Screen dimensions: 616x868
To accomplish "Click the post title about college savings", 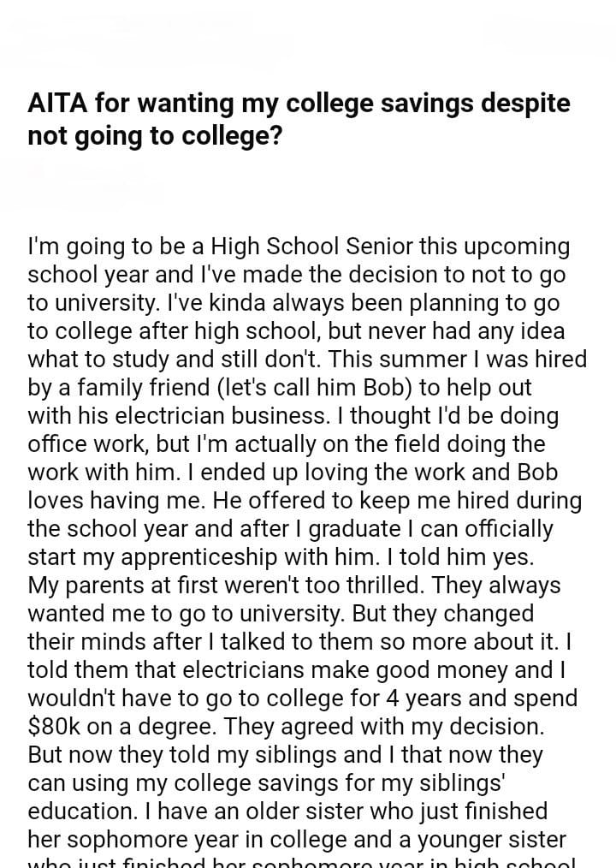I will [299, 119].
